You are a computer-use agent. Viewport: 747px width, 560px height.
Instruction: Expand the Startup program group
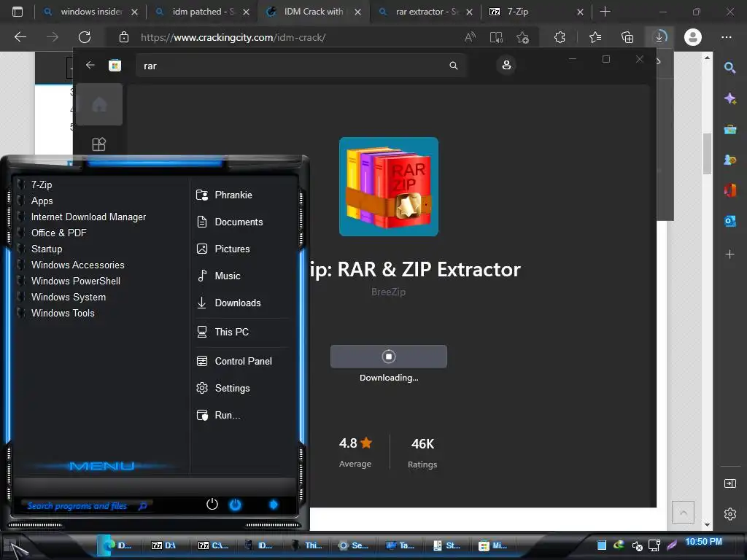[x=47, y=249]
